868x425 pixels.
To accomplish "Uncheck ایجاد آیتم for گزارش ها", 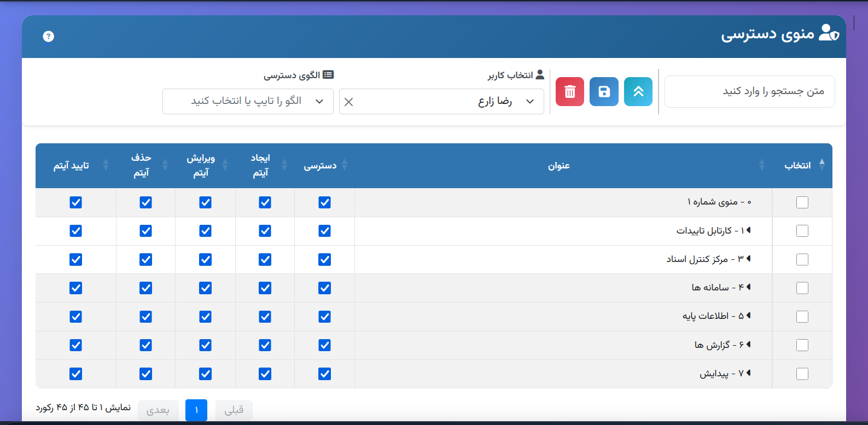I will (265, 345).
